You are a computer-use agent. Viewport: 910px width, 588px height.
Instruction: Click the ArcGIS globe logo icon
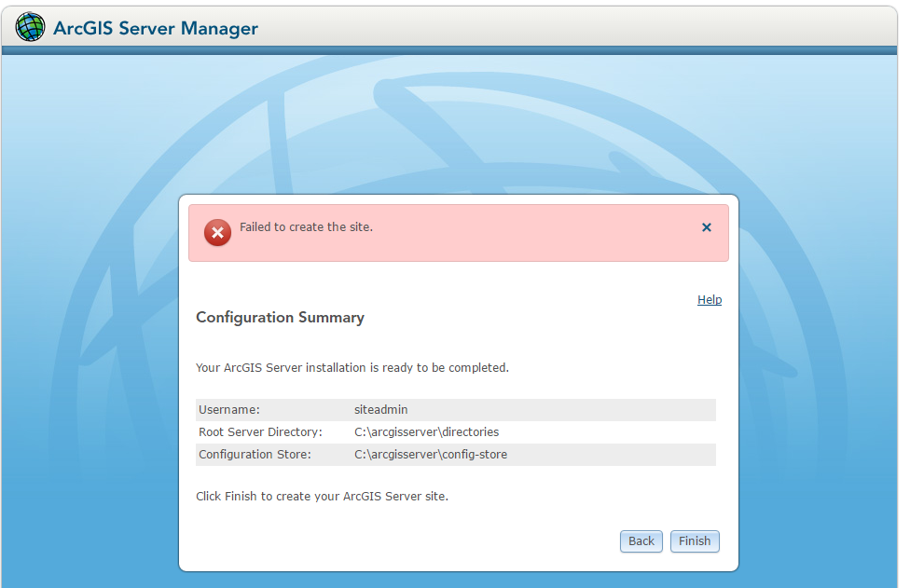30,27
